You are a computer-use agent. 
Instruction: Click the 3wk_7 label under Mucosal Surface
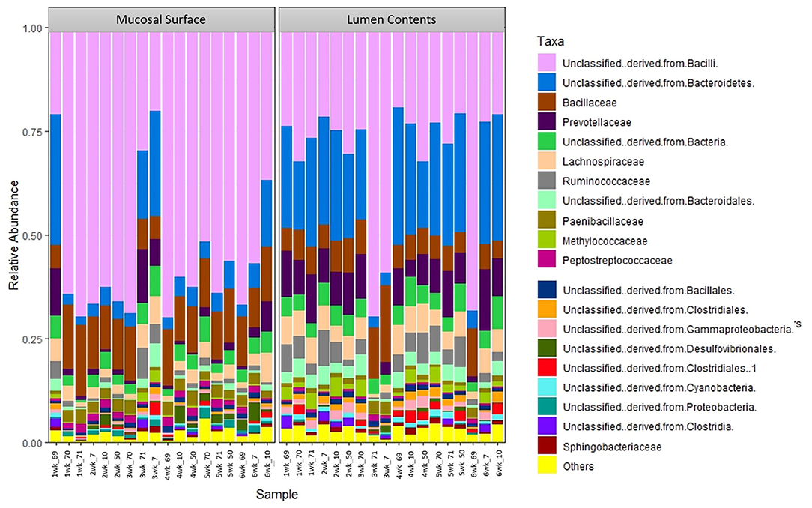(x=155, y=464)
